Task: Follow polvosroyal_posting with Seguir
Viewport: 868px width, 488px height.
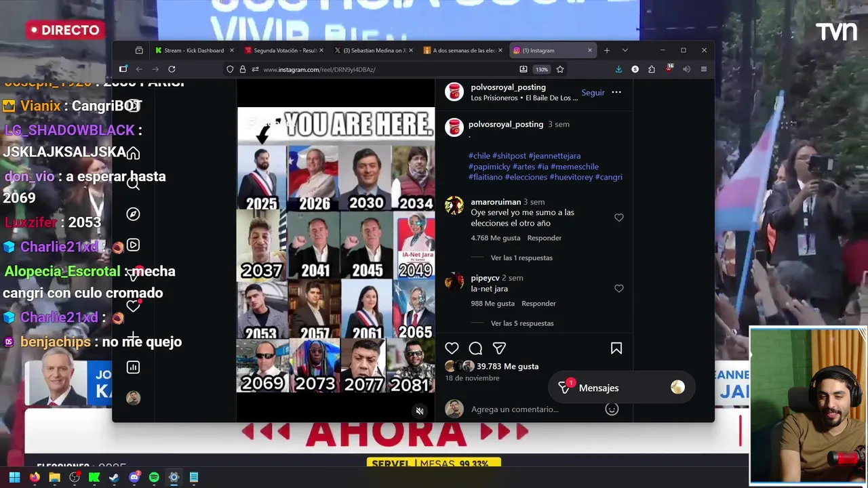Action: click(x=593, y=92)
